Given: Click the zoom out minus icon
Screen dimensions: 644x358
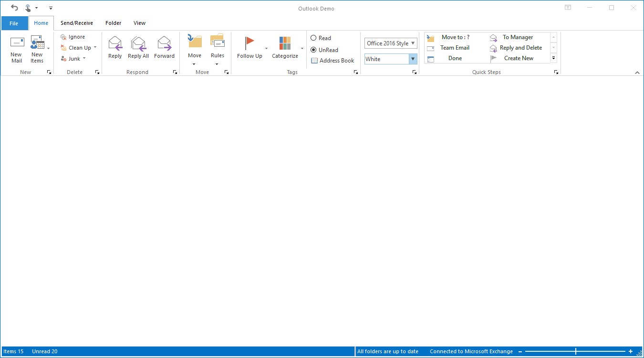Looking at the screenshot, I should pos(520,351).
